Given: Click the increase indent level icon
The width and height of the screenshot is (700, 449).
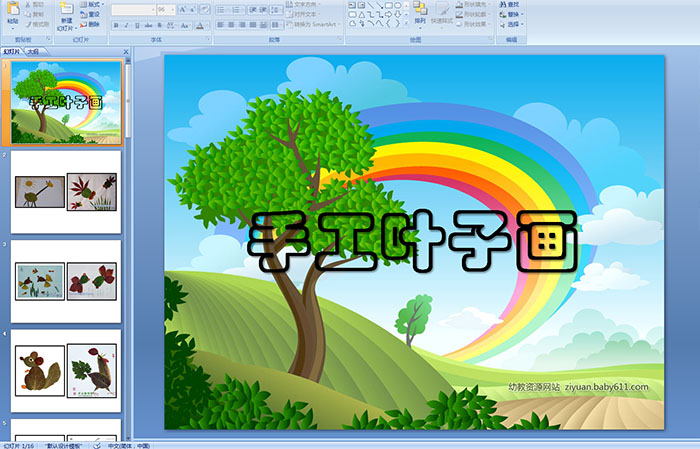Looking at the screenshot, I should point(264,10).
